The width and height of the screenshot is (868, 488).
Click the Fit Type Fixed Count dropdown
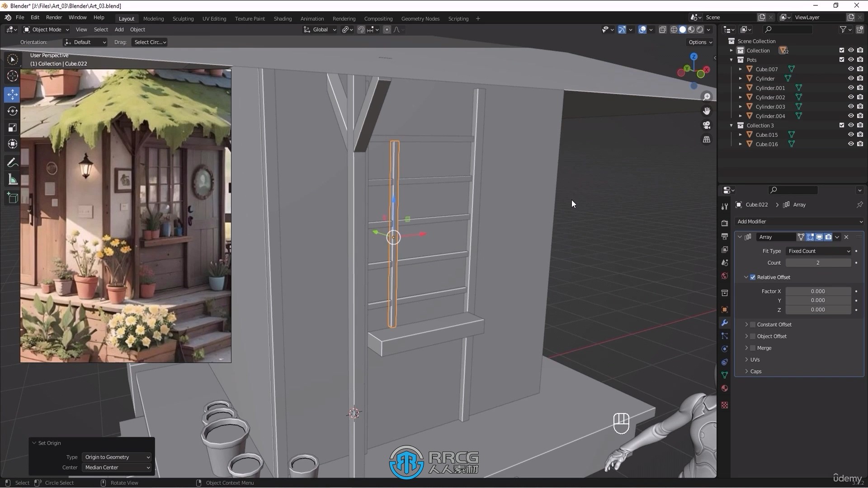tap(819, 250)
